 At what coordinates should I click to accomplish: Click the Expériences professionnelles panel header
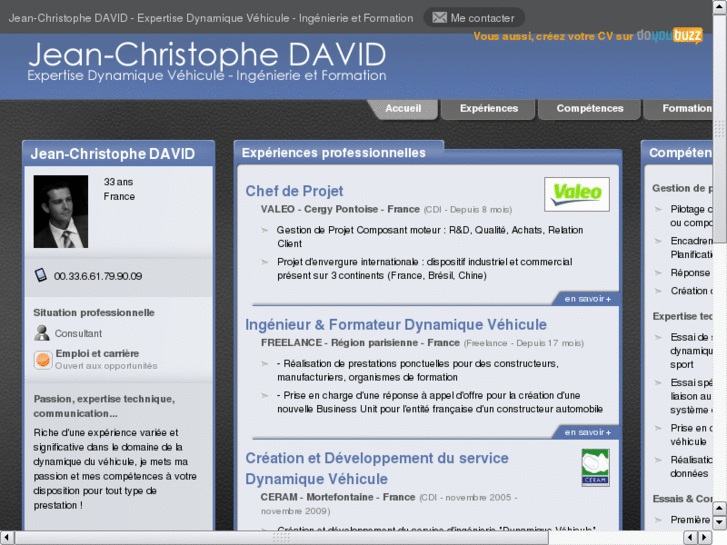333,153
